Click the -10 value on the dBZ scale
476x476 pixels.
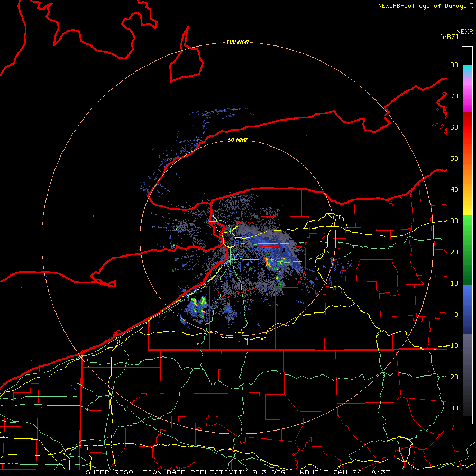452,346
